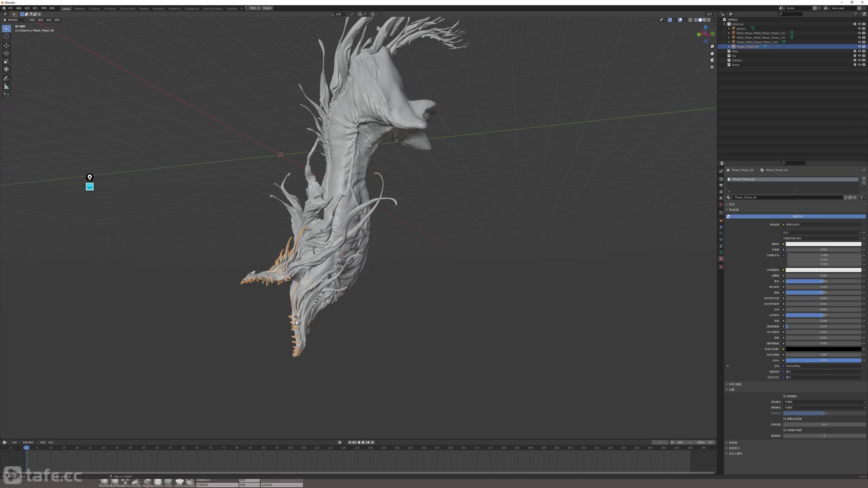Select the Scale tool in the left toolbar

[6, 61]
